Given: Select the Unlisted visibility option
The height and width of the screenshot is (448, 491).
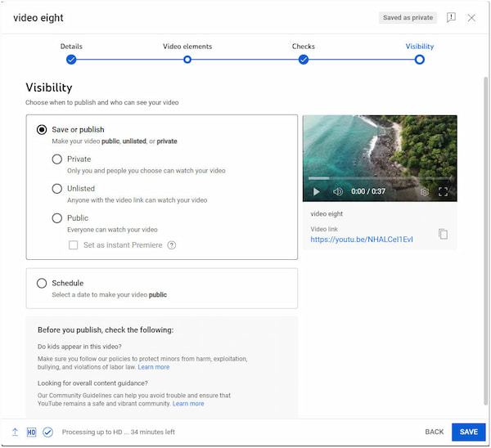Looking at the screenshot, I should click(x=57, y=189).
